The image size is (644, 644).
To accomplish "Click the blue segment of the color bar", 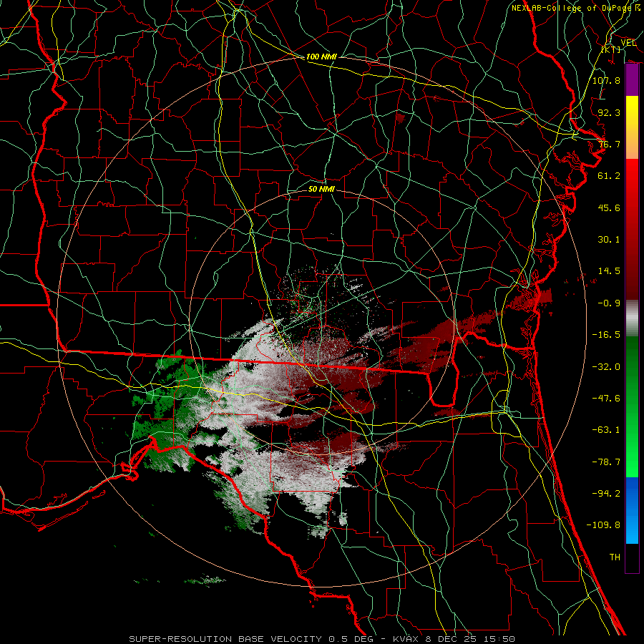I will tap(632, 510).
